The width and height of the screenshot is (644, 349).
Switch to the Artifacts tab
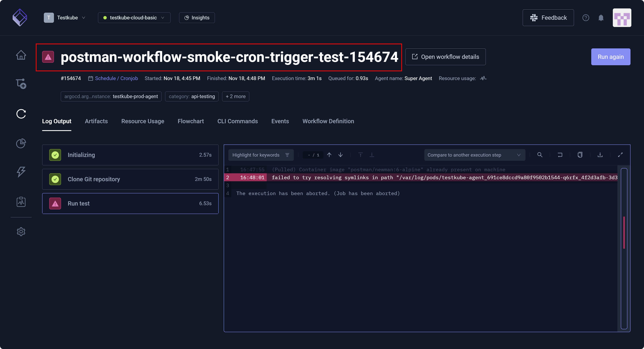(x=96, y=121)
